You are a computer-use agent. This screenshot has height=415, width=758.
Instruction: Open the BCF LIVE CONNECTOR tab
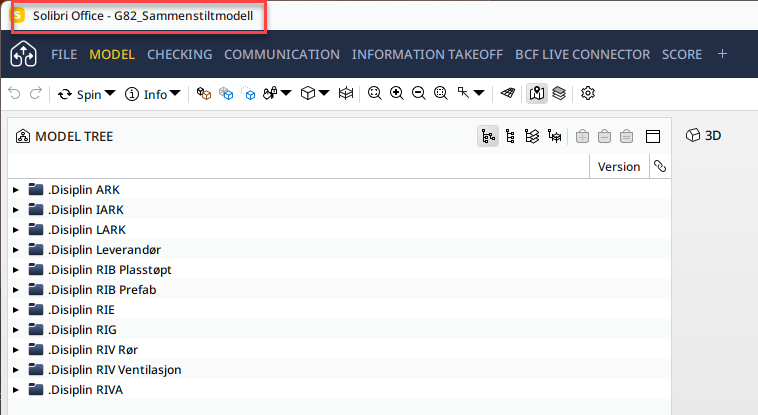point(583,55)
